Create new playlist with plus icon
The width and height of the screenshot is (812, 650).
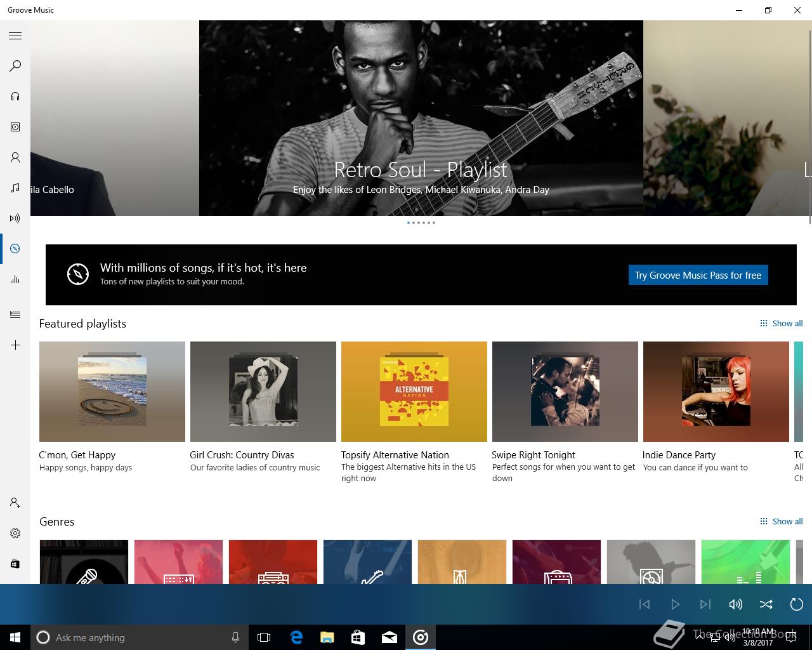tap(15, 345)
